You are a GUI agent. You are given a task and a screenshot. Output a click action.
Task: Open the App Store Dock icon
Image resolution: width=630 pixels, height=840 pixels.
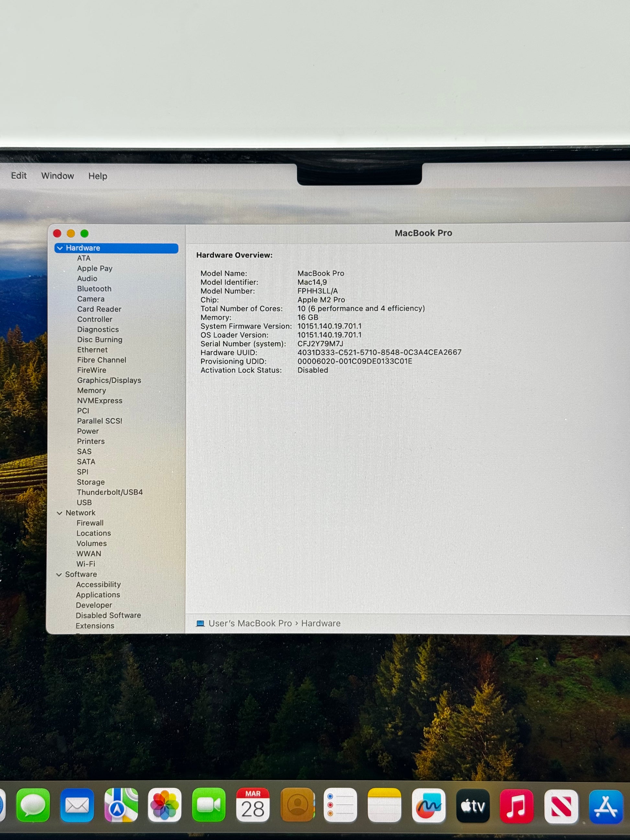click(x=605, y=806)
